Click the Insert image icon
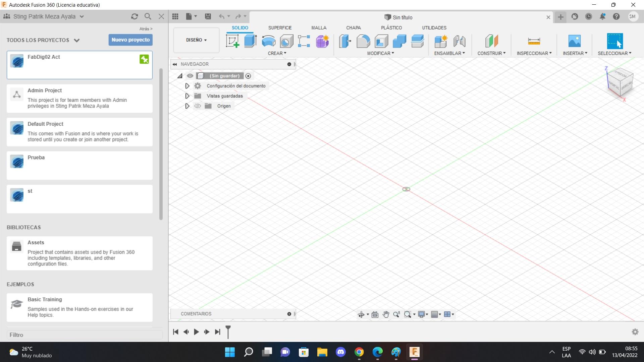 574,41
